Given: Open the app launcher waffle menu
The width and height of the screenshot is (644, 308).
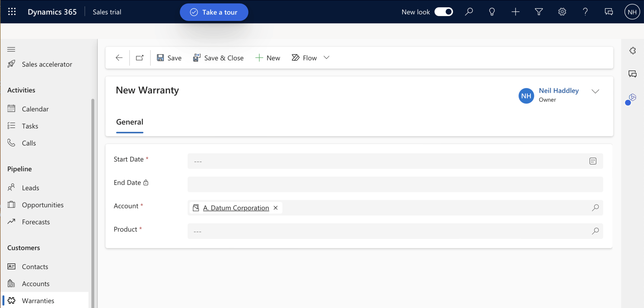Looking at the screenshot, I should coord(12,12).
